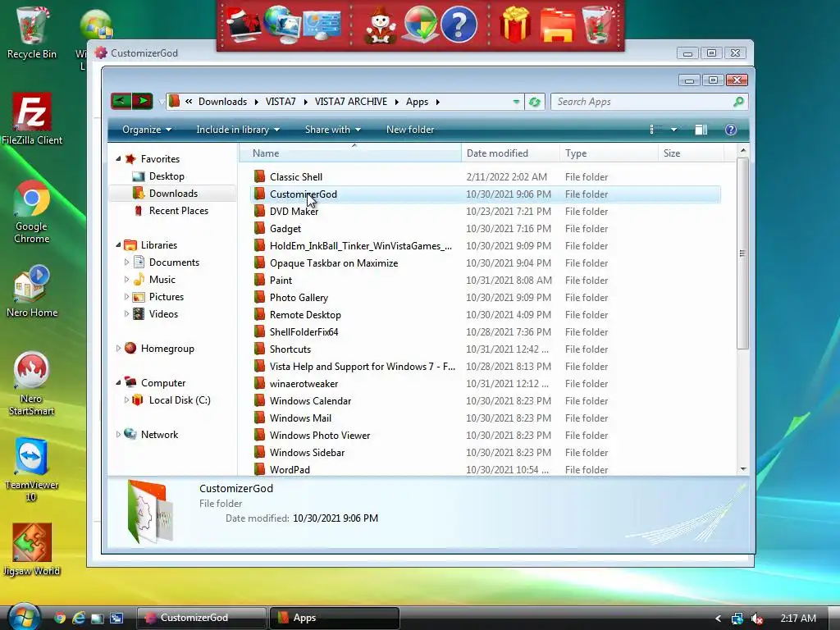Viewport: 840px width, 630px height.
Task: Click the green Back navigation arrow
Action: (121, 101)
